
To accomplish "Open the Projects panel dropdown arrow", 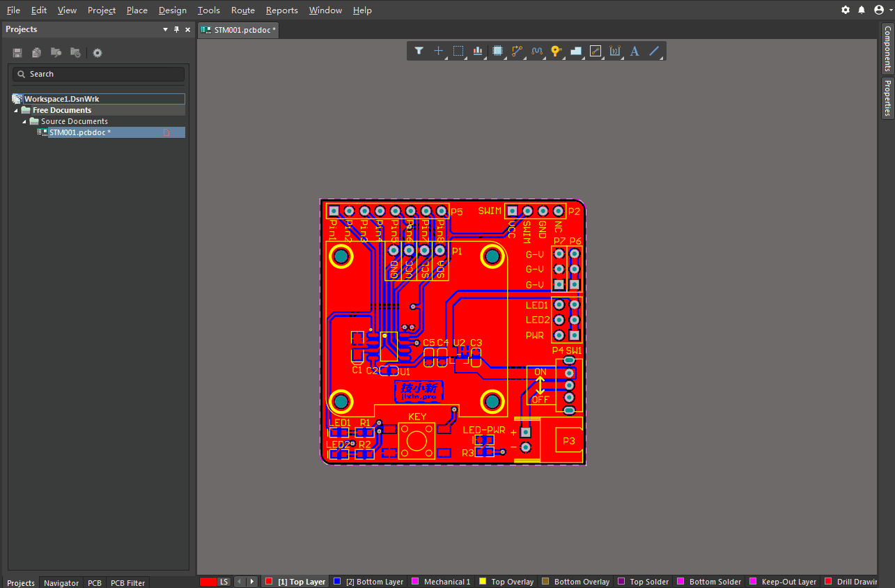I will coord(165,29).
